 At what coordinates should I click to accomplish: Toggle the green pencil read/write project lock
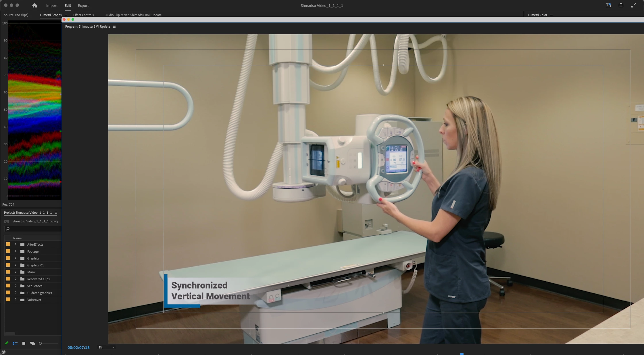click(x=6, y=343)
